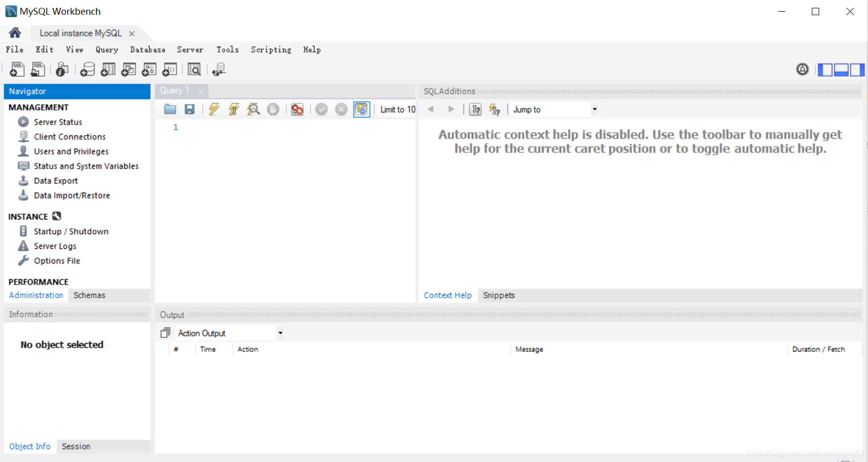Open the Server menu
Viewport: 868px width, 462px height.
pos(190,49)
